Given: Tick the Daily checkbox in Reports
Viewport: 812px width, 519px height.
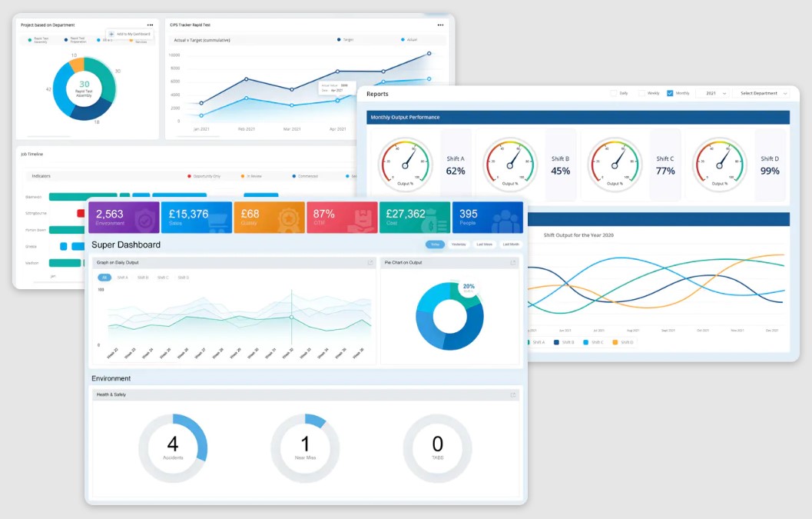Looking at the screenshot, I should coord(614,93).
